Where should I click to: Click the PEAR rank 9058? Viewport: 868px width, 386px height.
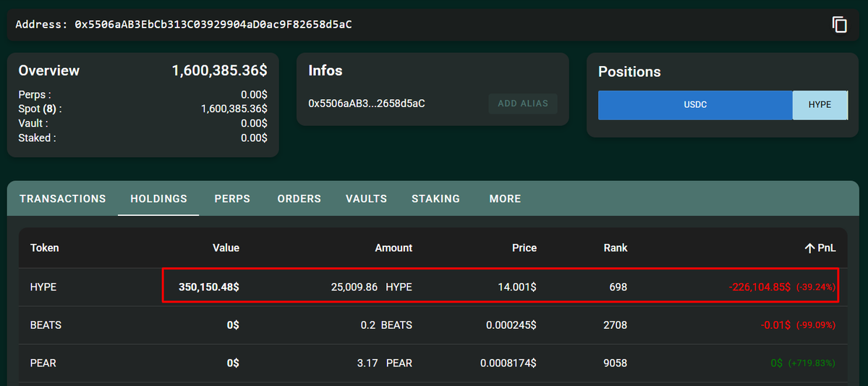(x=616, y=363)
